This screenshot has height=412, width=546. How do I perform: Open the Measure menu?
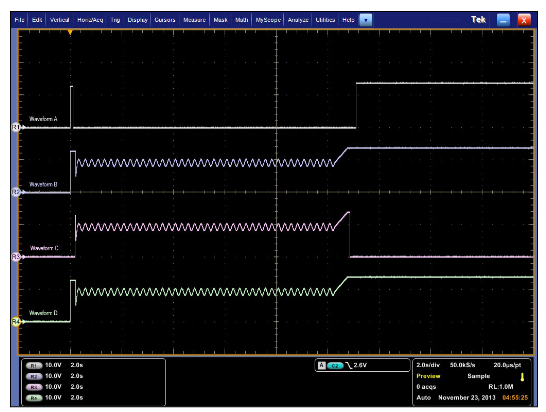click(194, 20)
